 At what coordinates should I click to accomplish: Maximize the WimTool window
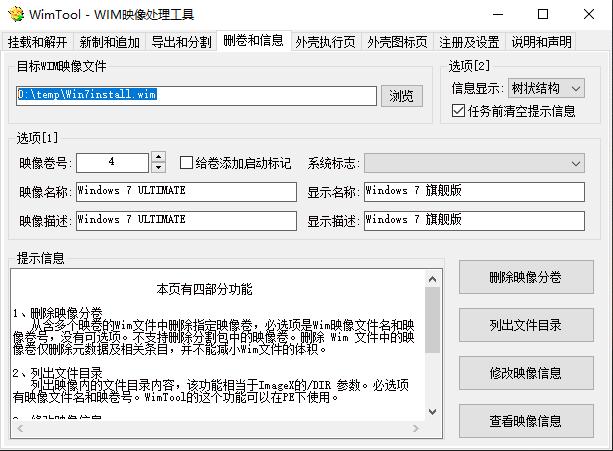click(543, 14)
